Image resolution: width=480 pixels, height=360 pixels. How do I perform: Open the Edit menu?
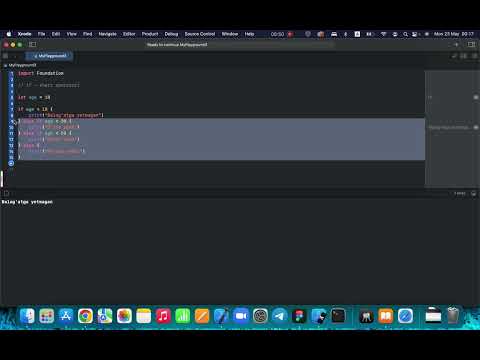(56, 34)
